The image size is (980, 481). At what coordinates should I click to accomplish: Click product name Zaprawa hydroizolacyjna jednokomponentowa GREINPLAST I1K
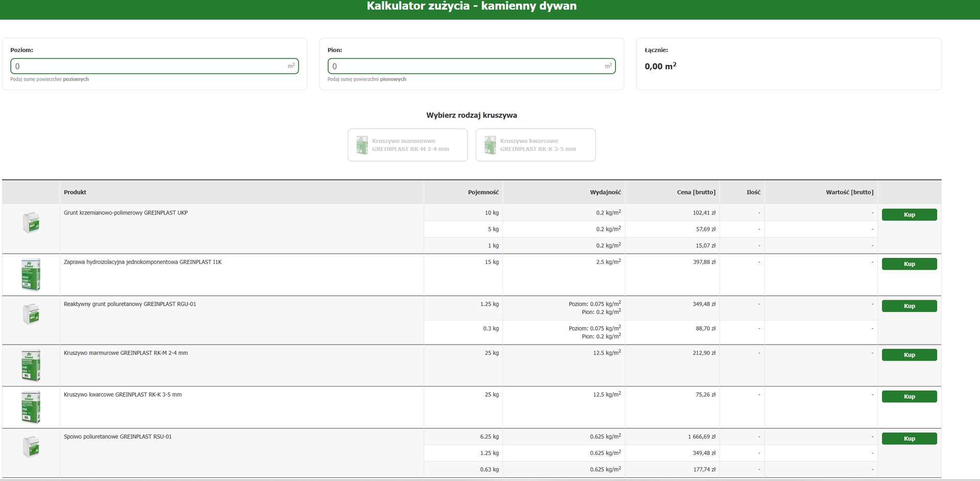coord(143,262)
